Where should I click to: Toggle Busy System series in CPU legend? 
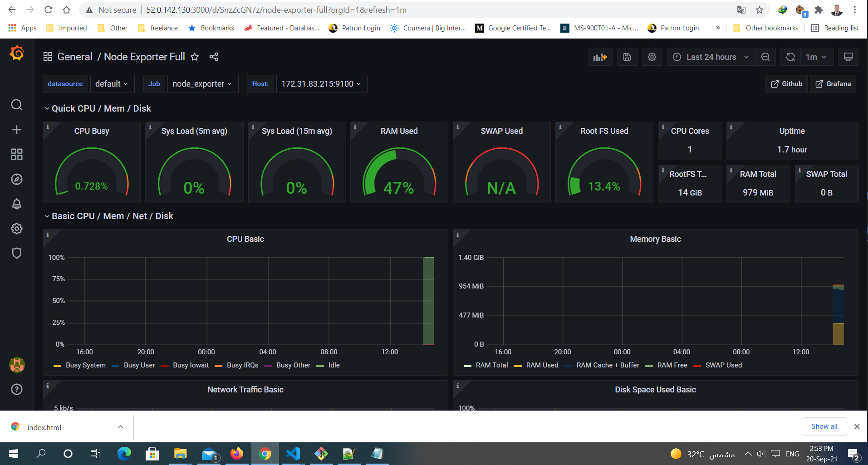pyautogui.click(x=85, y=365)
